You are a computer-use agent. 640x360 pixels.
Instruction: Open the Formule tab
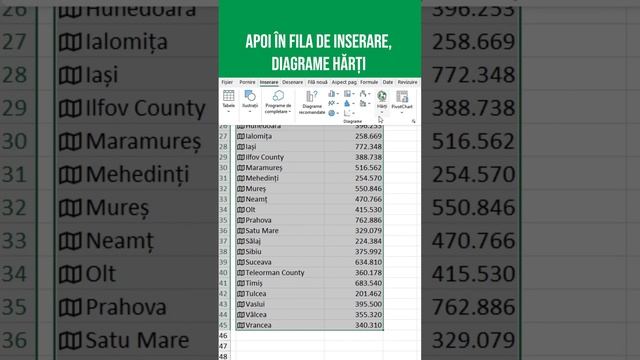tap(369, 82)
